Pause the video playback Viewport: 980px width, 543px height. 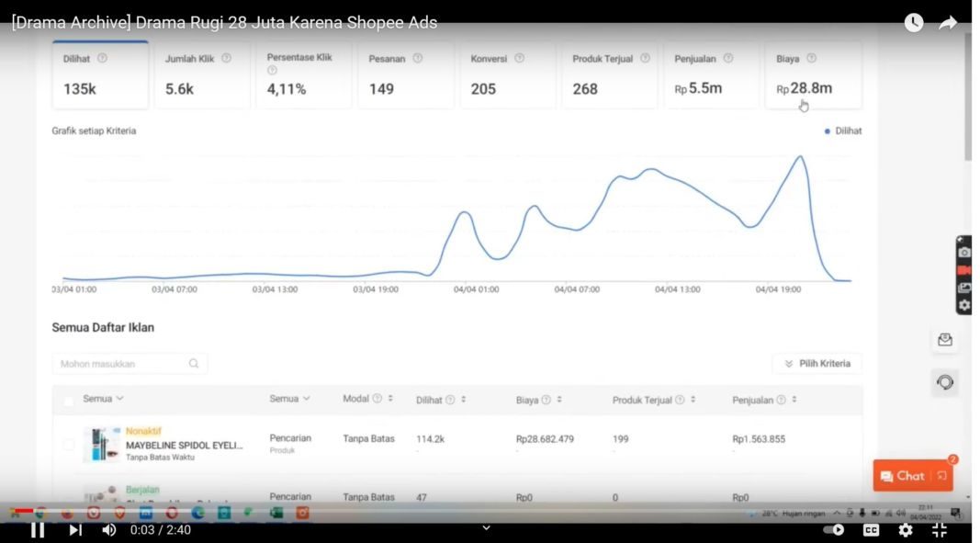click(38, 530)
